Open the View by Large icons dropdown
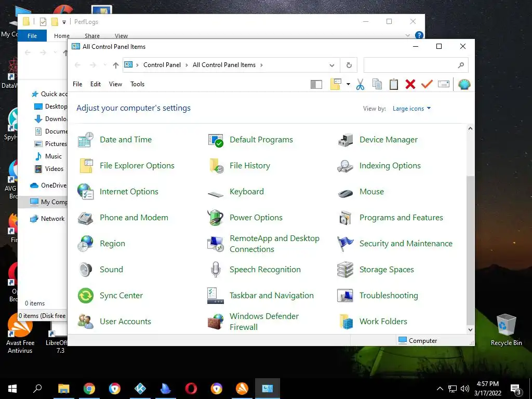This screenshot has height=399, width=532. [411, 109]
